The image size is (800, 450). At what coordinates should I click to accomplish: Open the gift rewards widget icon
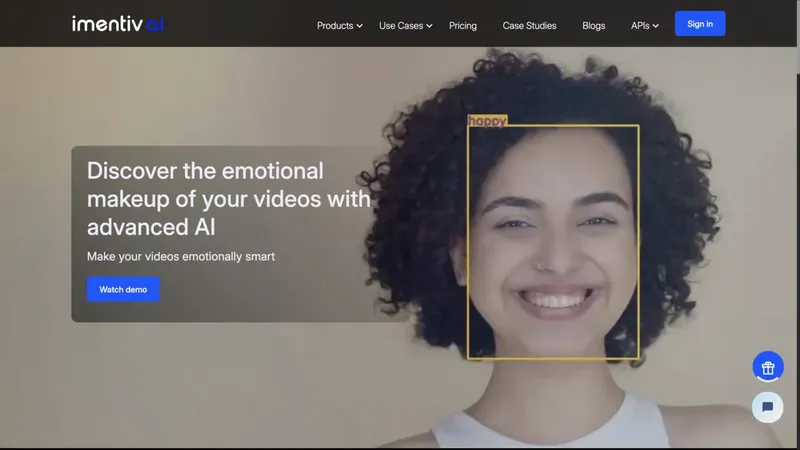[768, 367]
